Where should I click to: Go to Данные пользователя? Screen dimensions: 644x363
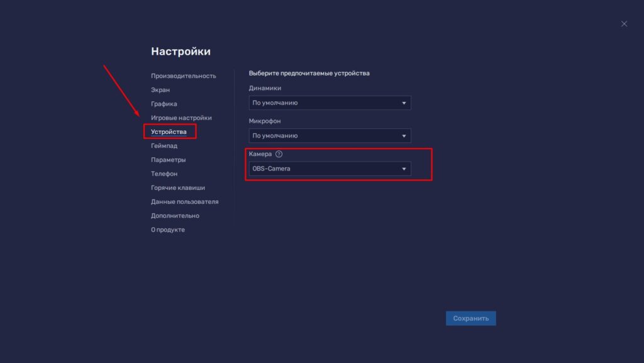click(184, 201)
